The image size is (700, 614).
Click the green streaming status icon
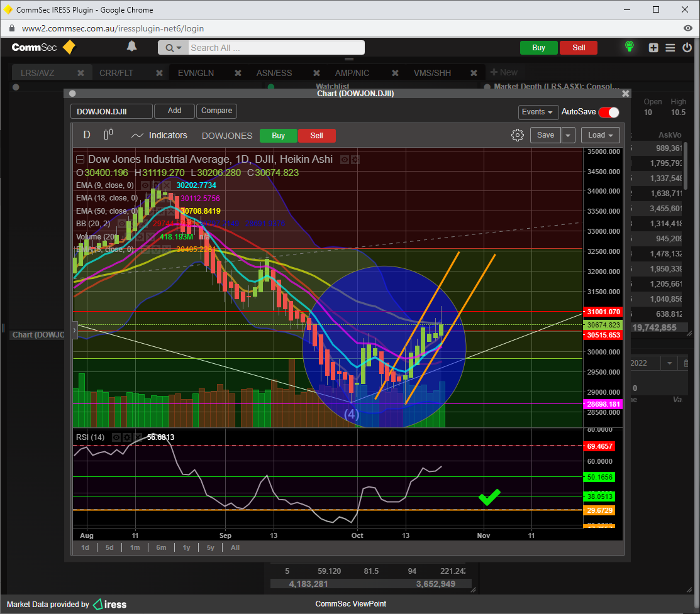point(630,46)
